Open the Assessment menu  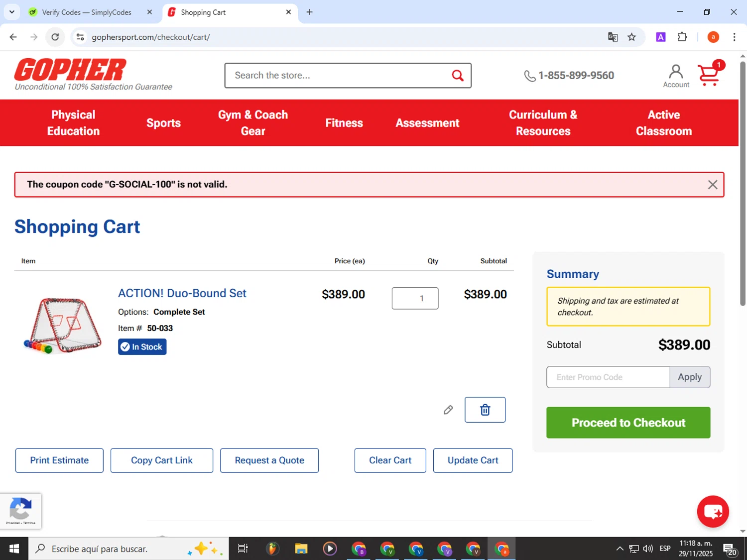pyautogui.click(x=427, y=123)
